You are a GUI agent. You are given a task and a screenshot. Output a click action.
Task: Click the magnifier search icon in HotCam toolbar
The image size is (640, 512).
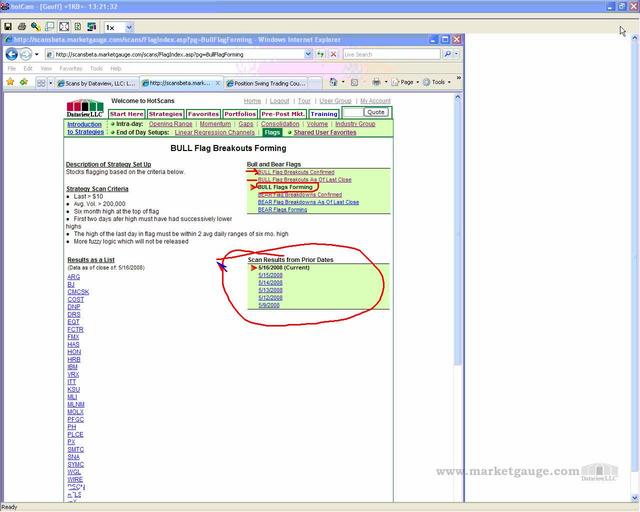tap(36, 27)
